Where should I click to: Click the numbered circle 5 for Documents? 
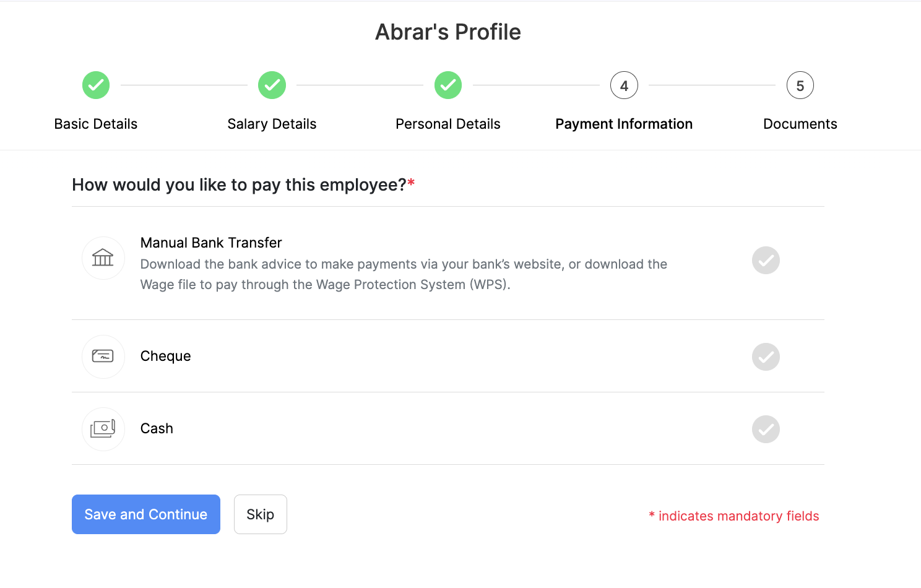800,85
